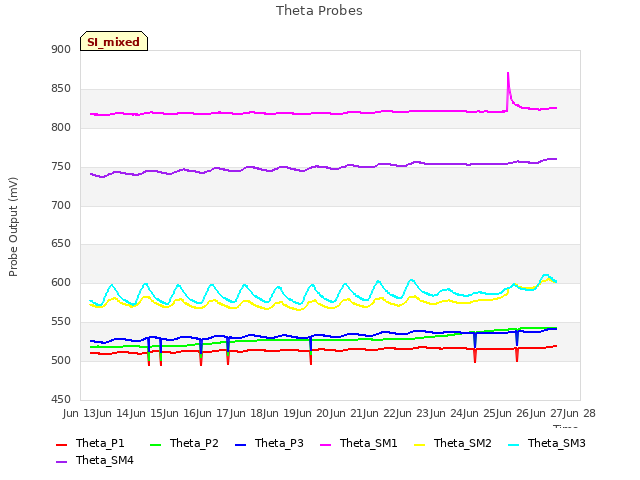640x480 pixels.
Task: Select the Theta_SM3 legend entry
Action: coord(547,443)
